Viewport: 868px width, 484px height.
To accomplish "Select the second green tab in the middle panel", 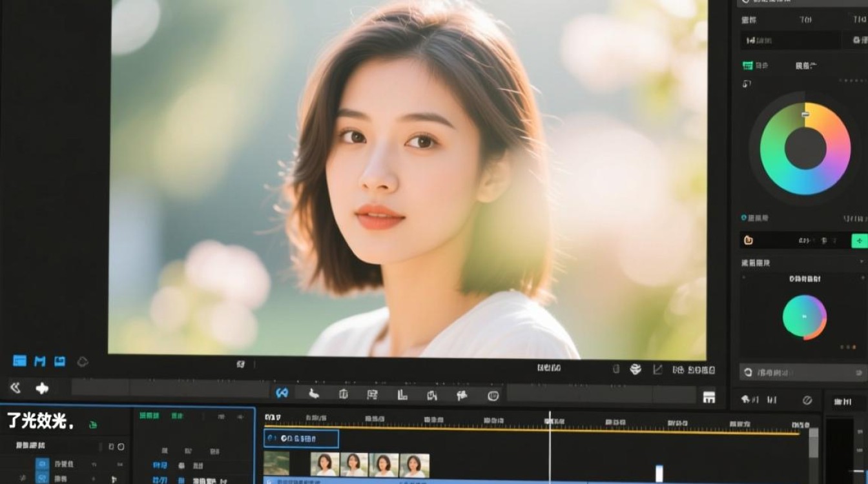I will 176,416.
